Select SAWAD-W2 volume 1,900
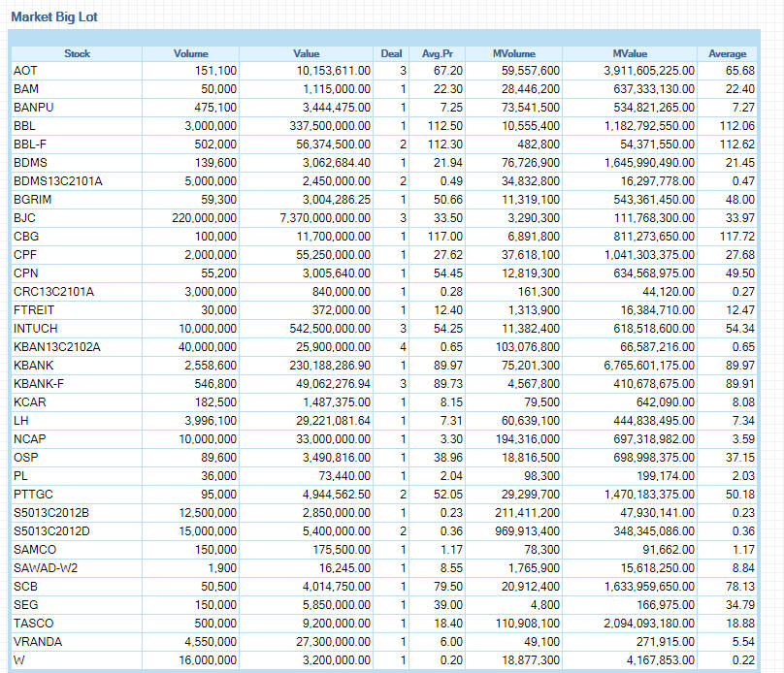 click(x=222, y=568)
